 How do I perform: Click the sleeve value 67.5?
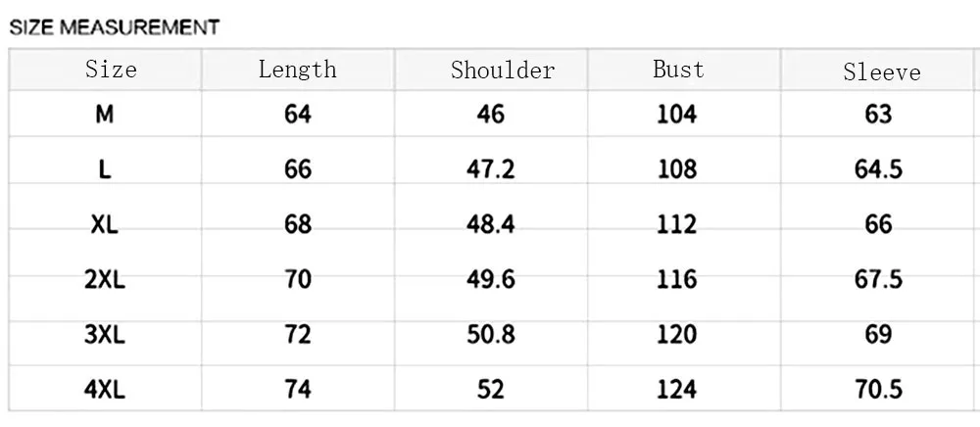coord(878,279)
